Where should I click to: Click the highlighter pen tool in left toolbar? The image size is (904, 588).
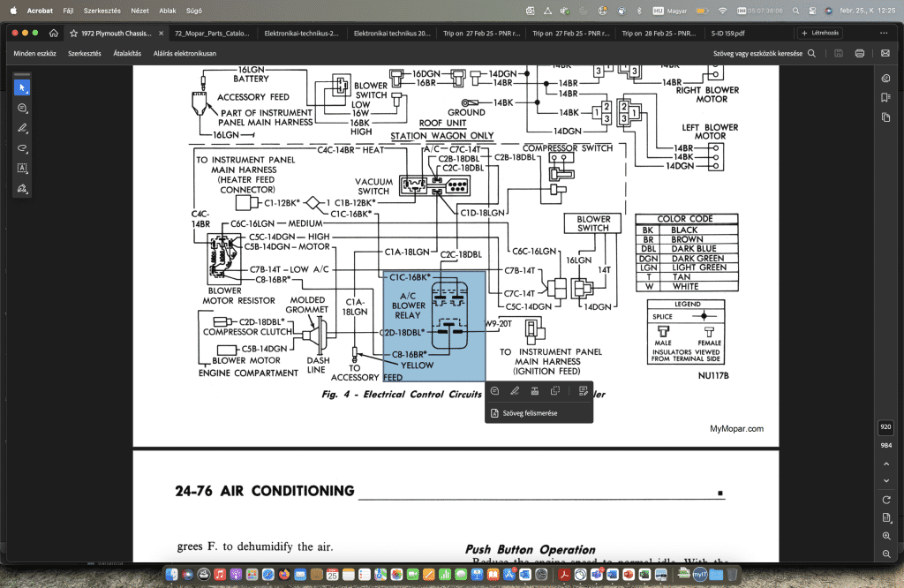click(x=22, y=128)
